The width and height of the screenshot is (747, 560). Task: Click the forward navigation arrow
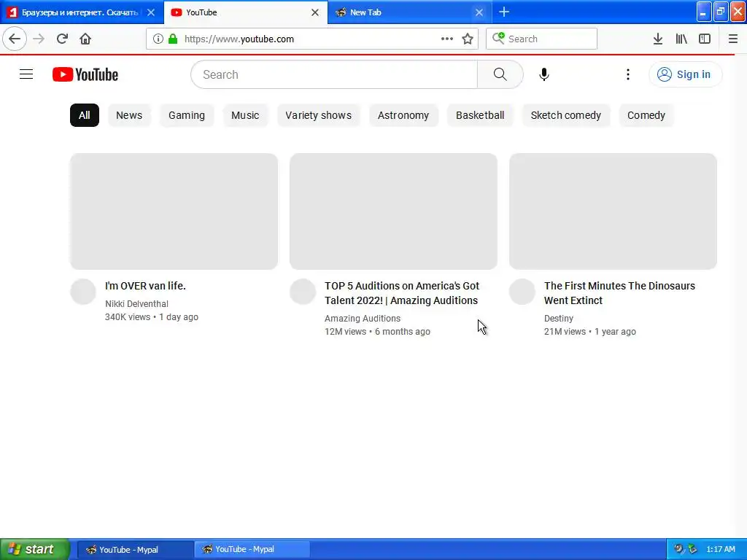(x=39, y=39)
